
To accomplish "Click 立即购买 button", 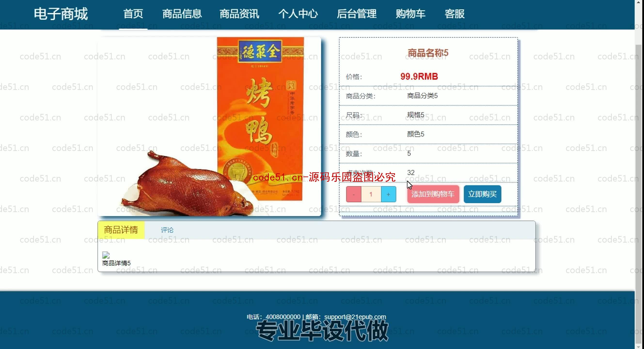I will [482, 194].
